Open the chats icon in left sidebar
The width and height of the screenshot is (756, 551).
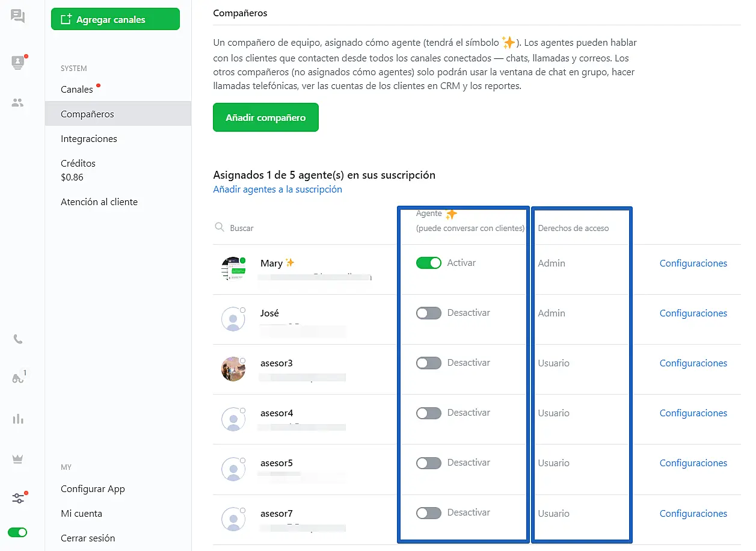pyautogui.click(x=18, y=16)
